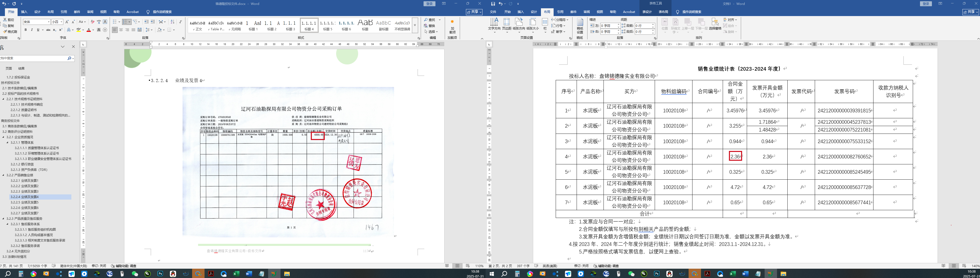Click the Windows Start button on the right taskbar
This screenshot has width=980, height=278.
[x=492, y=274]
